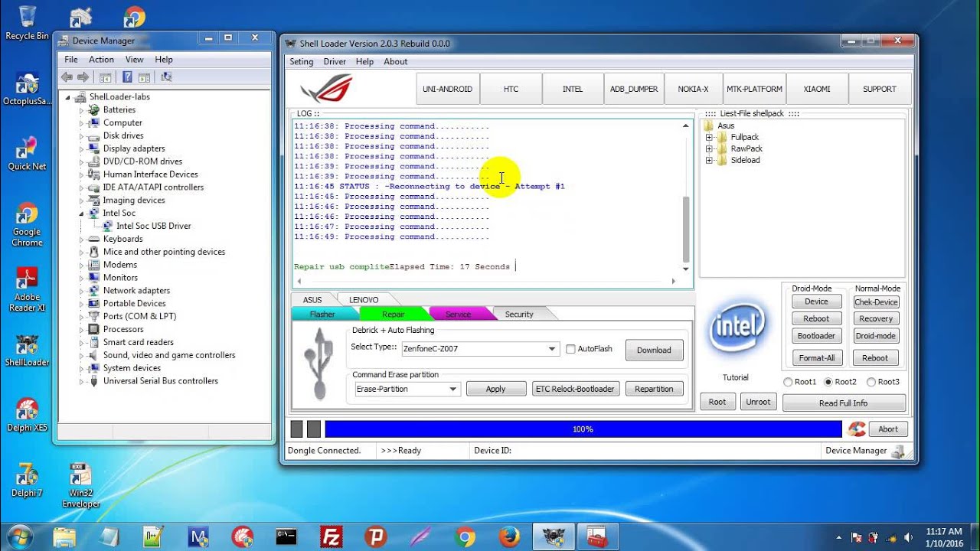980x551 pixels.
Task: Select the Delphi XE5 desktop shortcut
Action: point(27,416)
